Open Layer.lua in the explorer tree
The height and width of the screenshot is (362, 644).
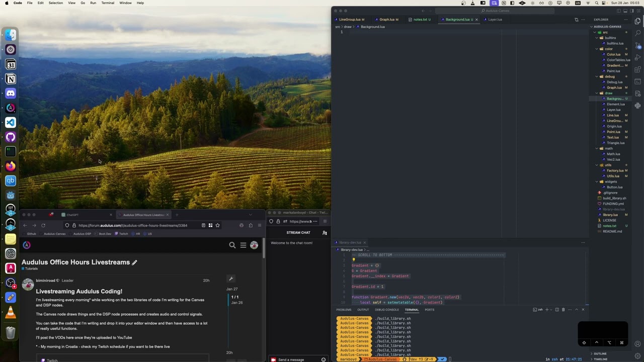[x=613, y=110]
